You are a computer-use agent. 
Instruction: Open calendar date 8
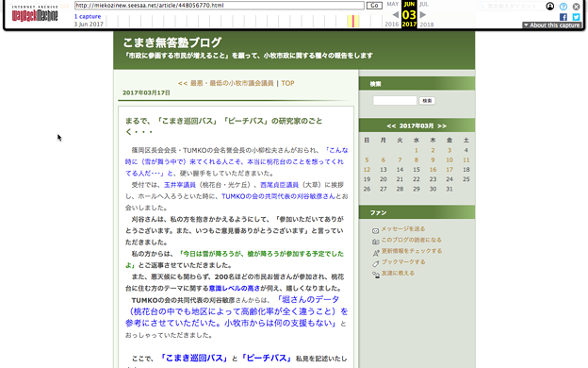(x=416, y=160)
